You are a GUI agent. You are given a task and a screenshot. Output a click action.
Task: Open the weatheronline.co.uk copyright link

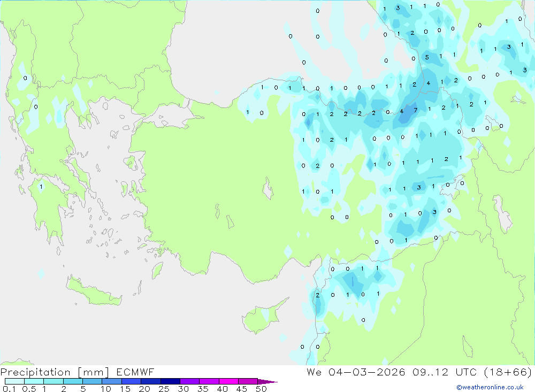(490, 387)
